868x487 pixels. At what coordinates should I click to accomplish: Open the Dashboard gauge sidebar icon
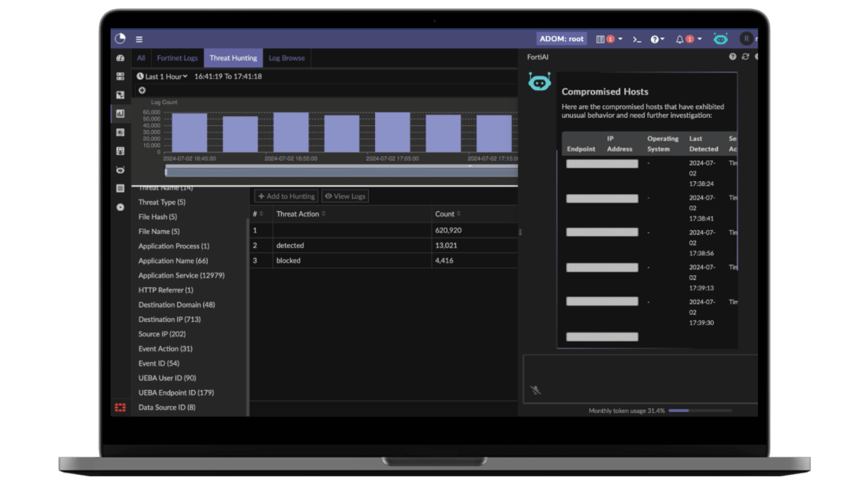(x=120, y=58)
